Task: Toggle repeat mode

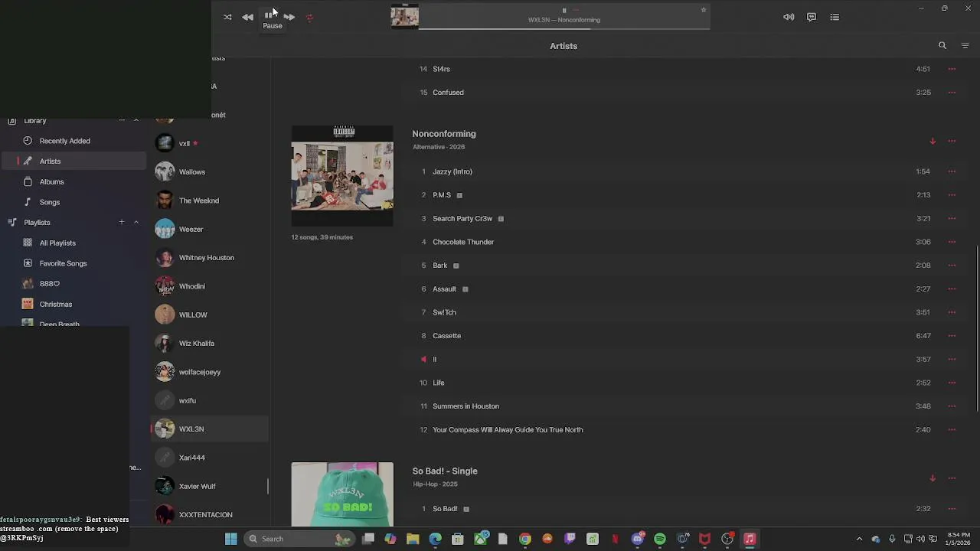Action: coord(309,17)
